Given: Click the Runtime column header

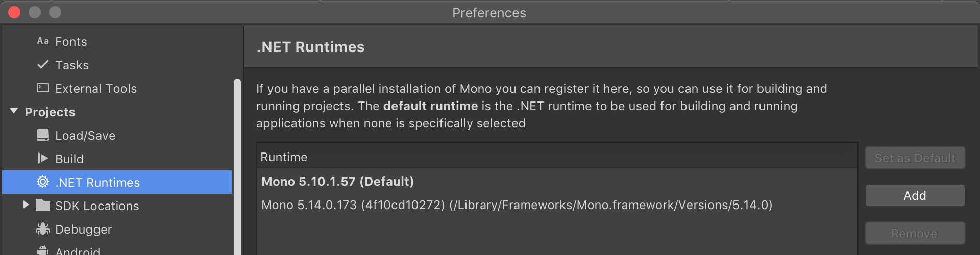Looking at the screenshot, I should [284, 157].
